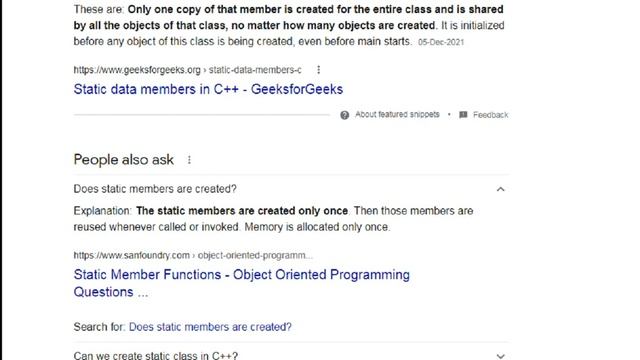The height and width of the screenshot is (360, 640).
Task: Click 'Questions ...' second line of Sanfoundry title
Action: tap(111, 292)
